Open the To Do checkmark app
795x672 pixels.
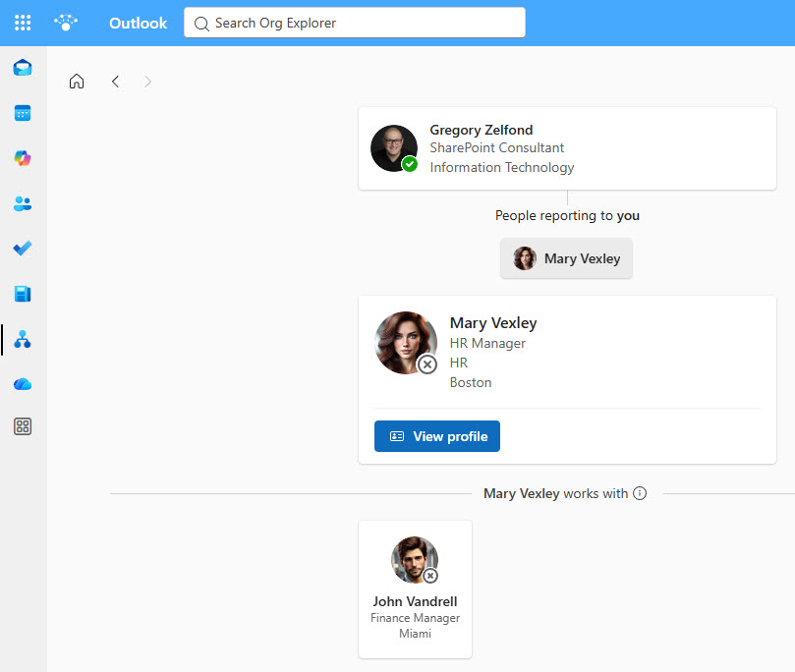coord(23,249)
